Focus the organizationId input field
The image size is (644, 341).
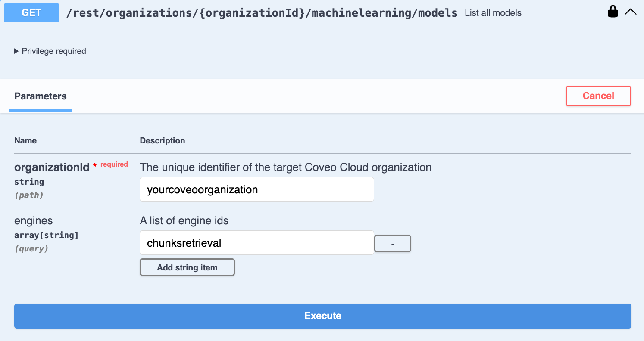(256, 189)
